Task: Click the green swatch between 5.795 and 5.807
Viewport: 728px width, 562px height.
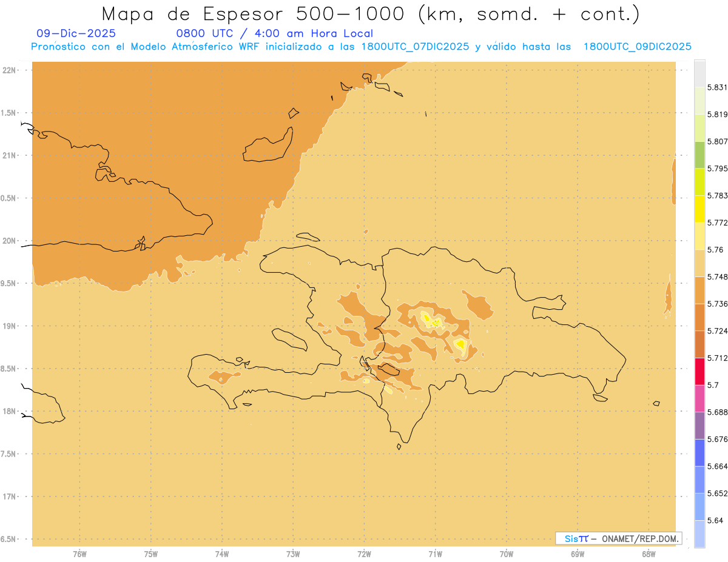Action: 699,155
